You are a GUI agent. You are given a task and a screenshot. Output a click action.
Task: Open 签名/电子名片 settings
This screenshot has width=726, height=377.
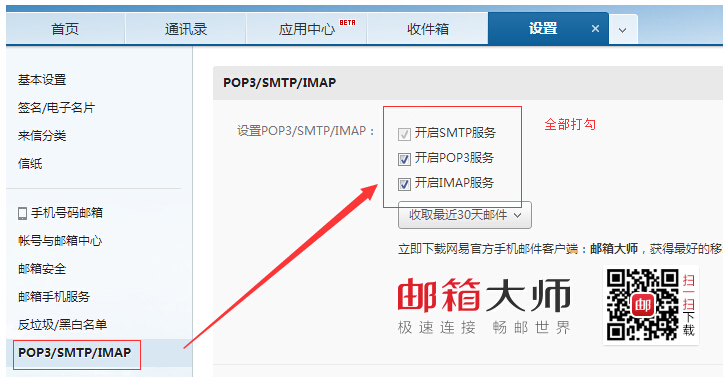click(56, 107)
